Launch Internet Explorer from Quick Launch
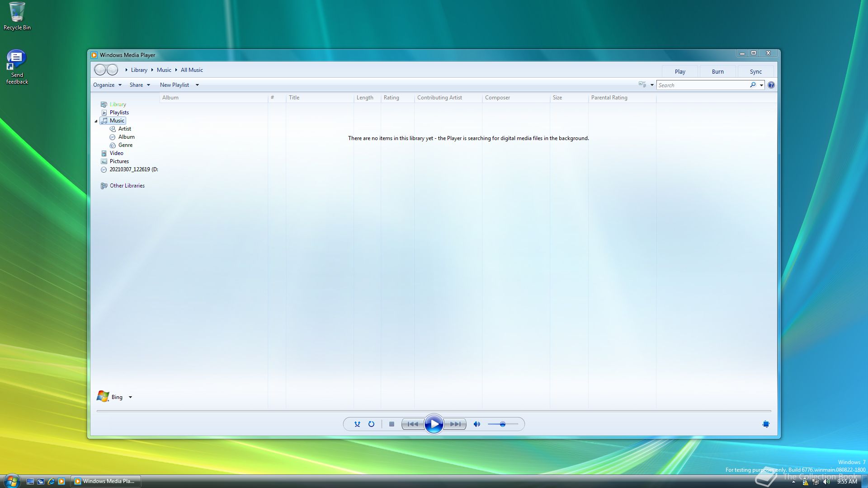Viewport: 868px width, 488px height. click(51, 481)
